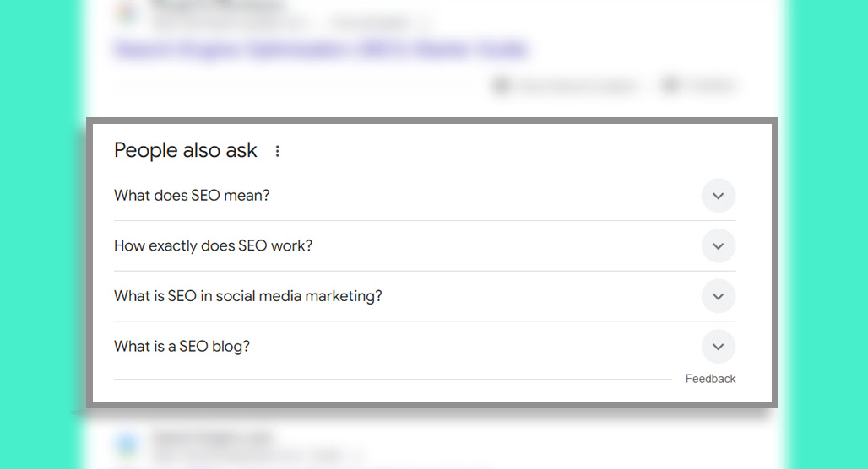Screen dimensions: 868x469
Task: Expand the "What is a SEO blog?" chevron
Action: pyautogui.click(x=718, y=347)
